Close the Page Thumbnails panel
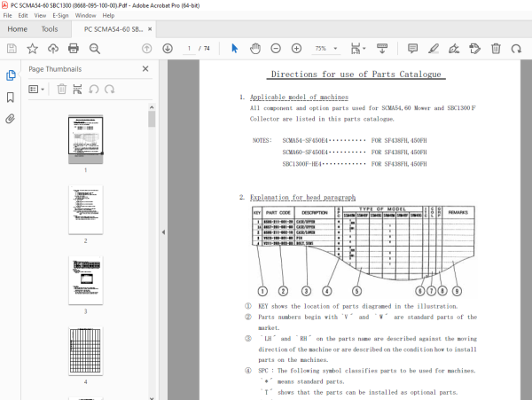This screenshot has width=532, height=400. 145,69
